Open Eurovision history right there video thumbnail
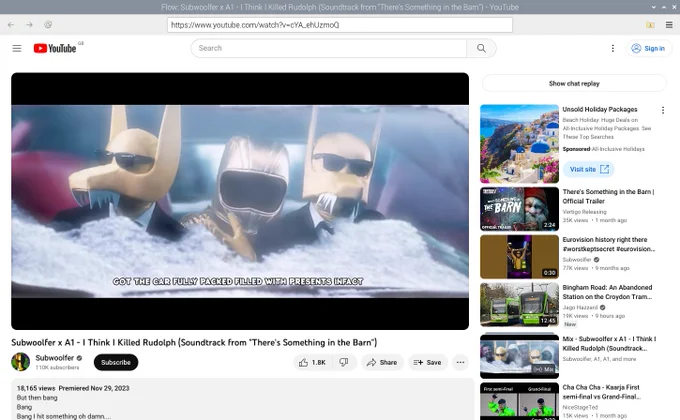680x420 pixels. tap(519, 257)
